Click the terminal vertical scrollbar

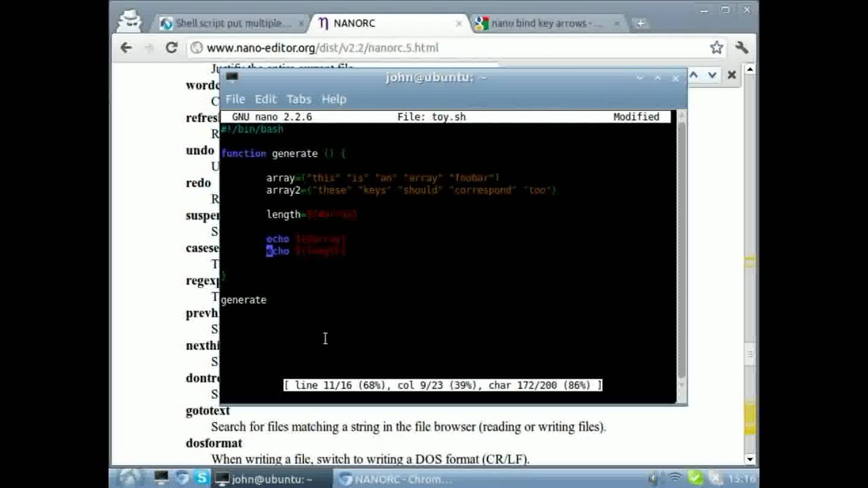coord(682,251)
